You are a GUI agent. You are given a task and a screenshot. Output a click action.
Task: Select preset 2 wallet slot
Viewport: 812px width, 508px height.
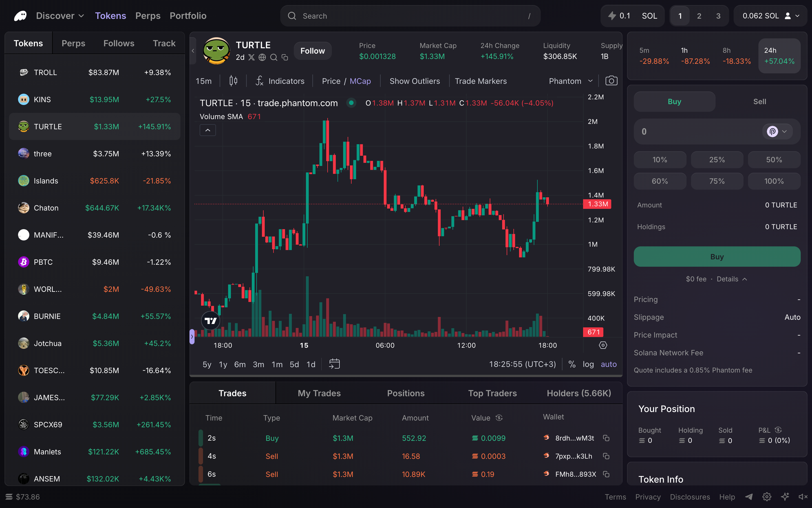point(699,16)
